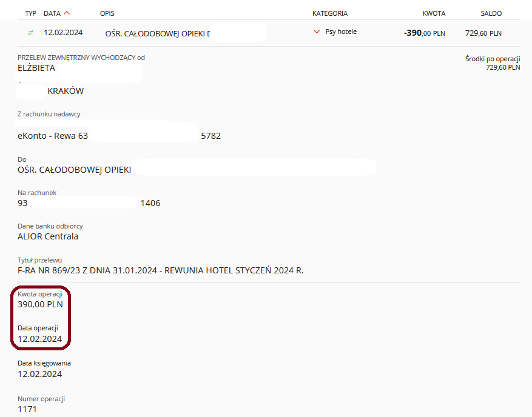The width and height of the screenshot is (532, 417).
Task: Click the 'Z rachunku nadawcy' label
Action: [x=49, y=115]
